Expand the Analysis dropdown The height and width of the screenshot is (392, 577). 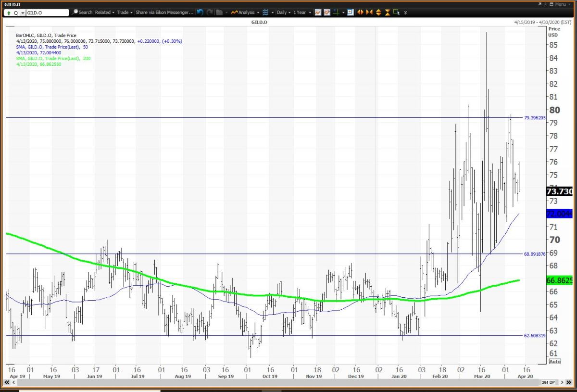(245, 13)
